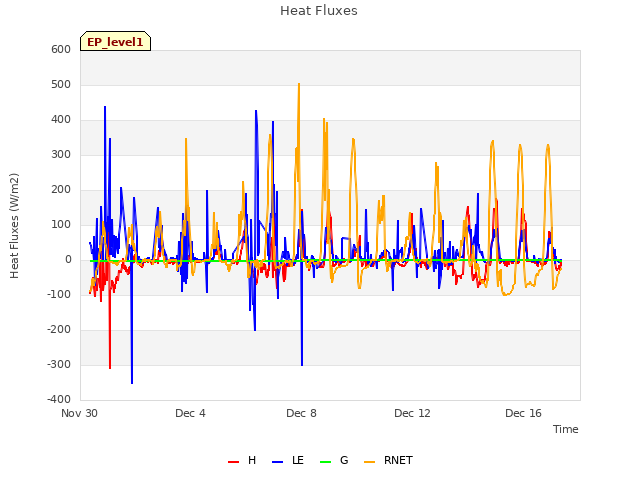Click the Dec 4 x-axis label
The image size is (640, 480).
coord(190,413)
